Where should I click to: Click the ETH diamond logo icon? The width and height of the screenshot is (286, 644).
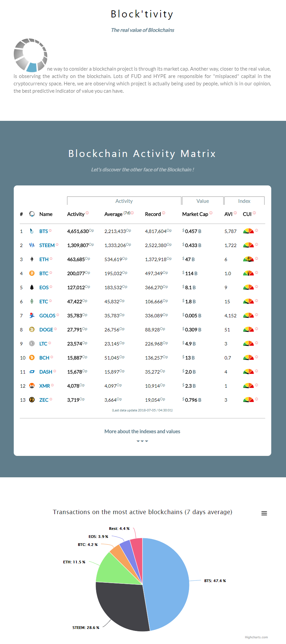coord(32,259)
